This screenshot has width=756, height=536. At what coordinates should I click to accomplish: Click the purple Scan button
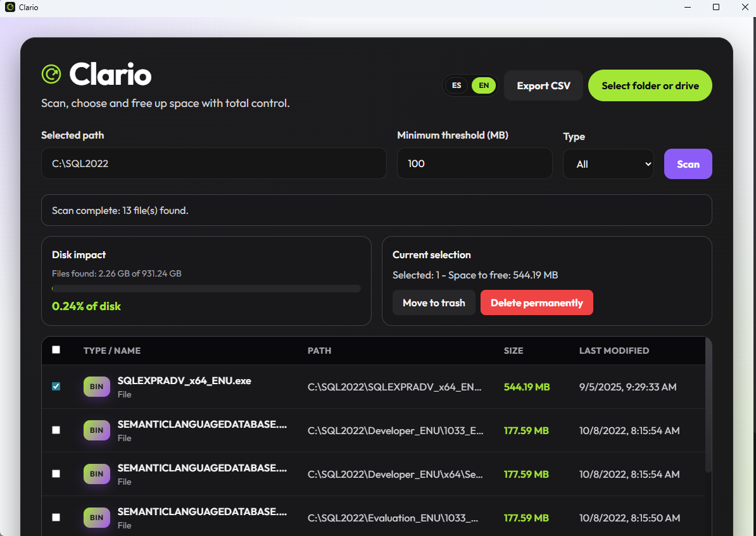point(688,164)
